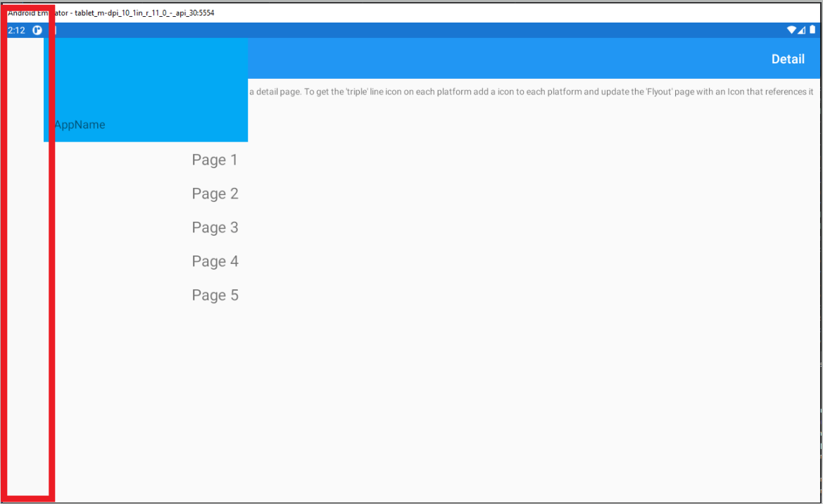Tap the Detail toolbar button

(788, 59)
